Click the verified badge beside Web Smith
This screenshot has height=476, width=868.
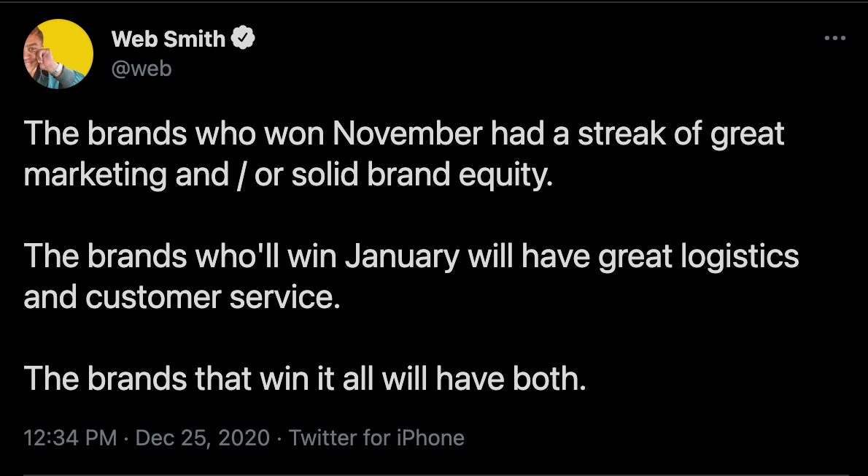tap(242, 39)
